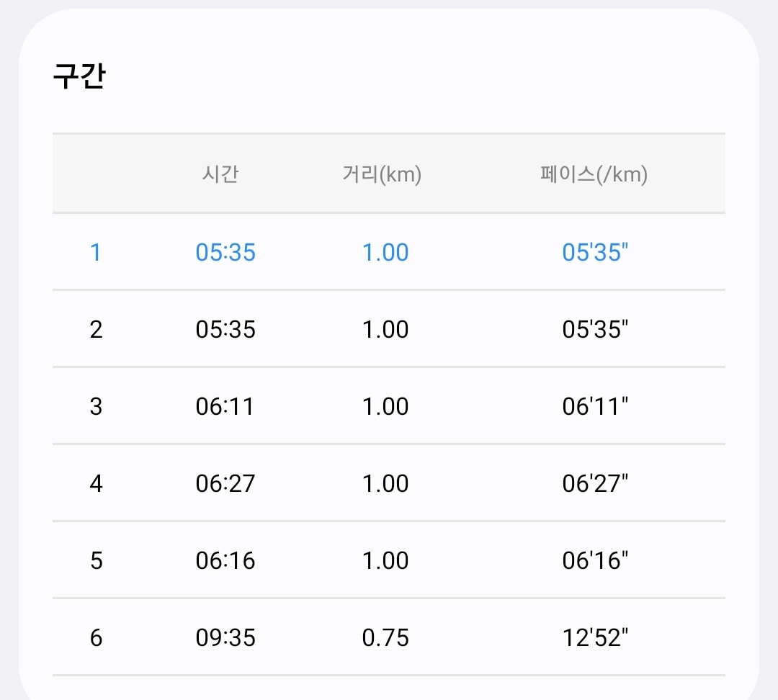Click lap number 2 in the table
The image size is (778, 700).
pyautogui.click(x=96, y=330)
